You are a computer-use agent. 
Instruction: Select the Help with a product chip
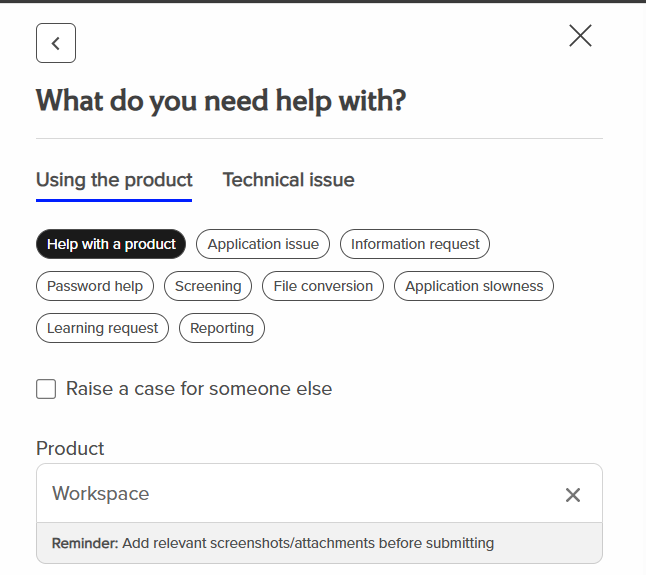[x=111, y=244]
